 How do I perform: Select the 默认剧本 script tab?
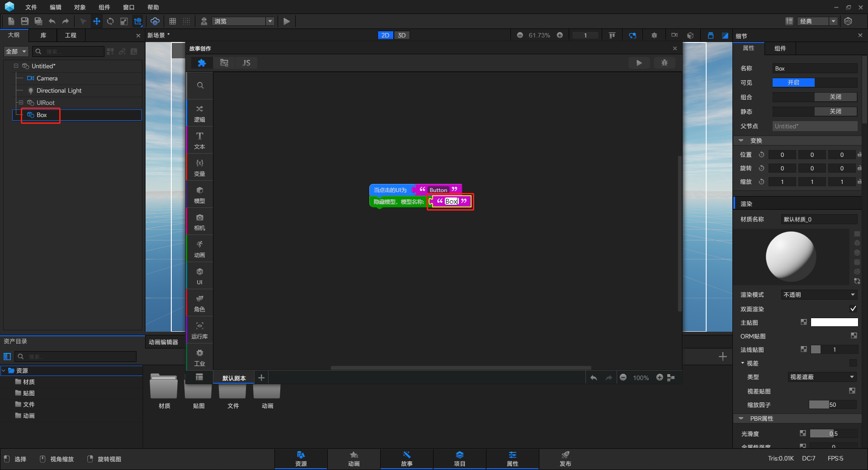point(234,378)
